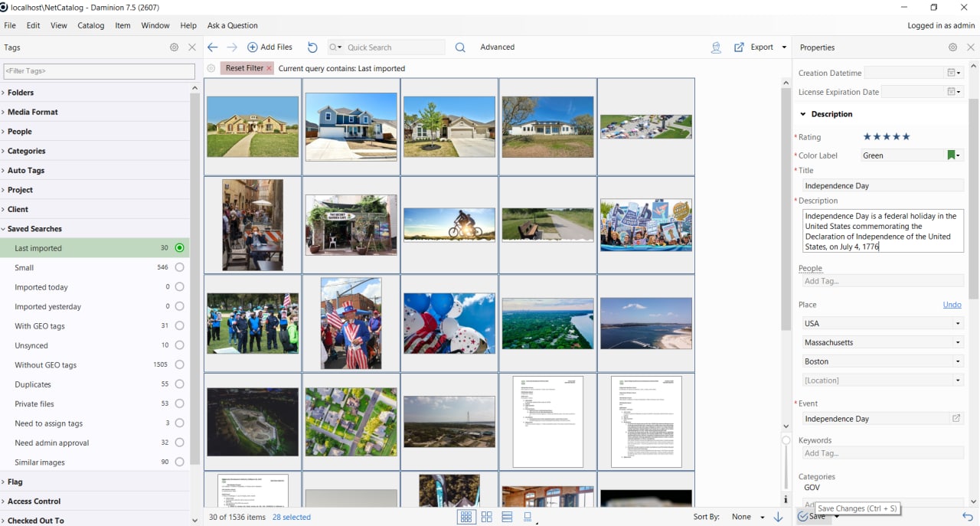Open the Help menu
This screenshot has height=526, width=980.
(188, 25)
